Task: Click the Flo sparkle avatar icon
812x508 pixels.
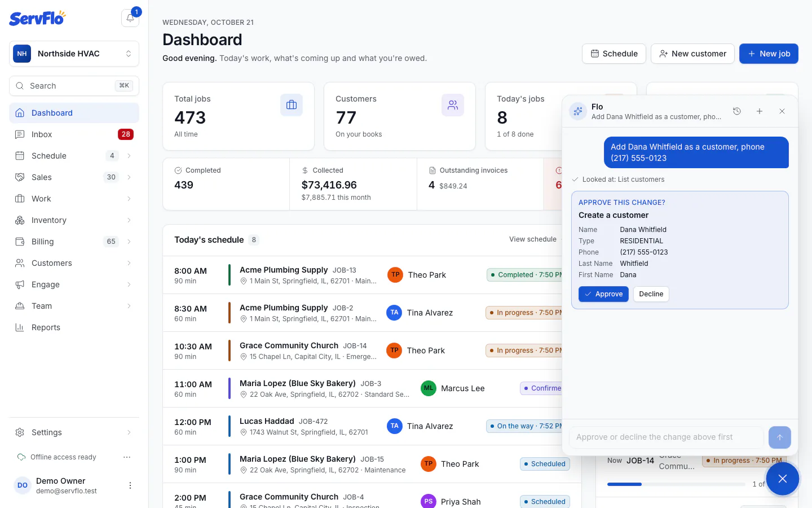Action: click(x=578, y=111)
